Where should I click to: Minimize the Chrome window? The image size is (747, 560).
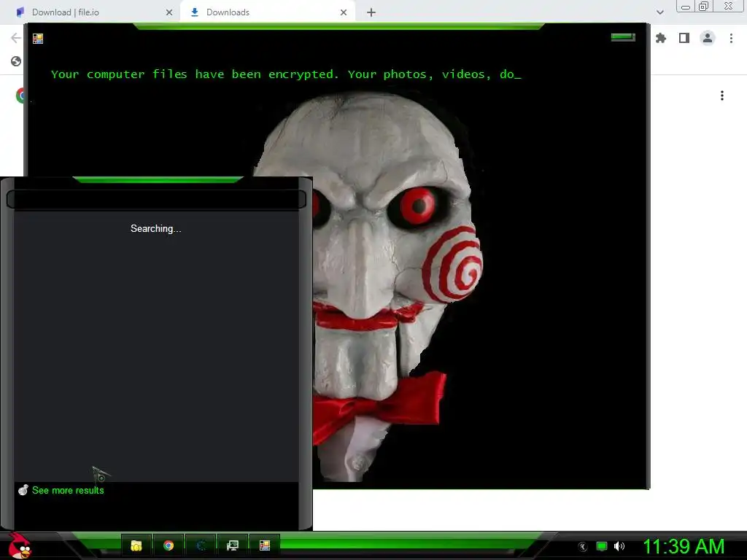(x=686, y=7)
